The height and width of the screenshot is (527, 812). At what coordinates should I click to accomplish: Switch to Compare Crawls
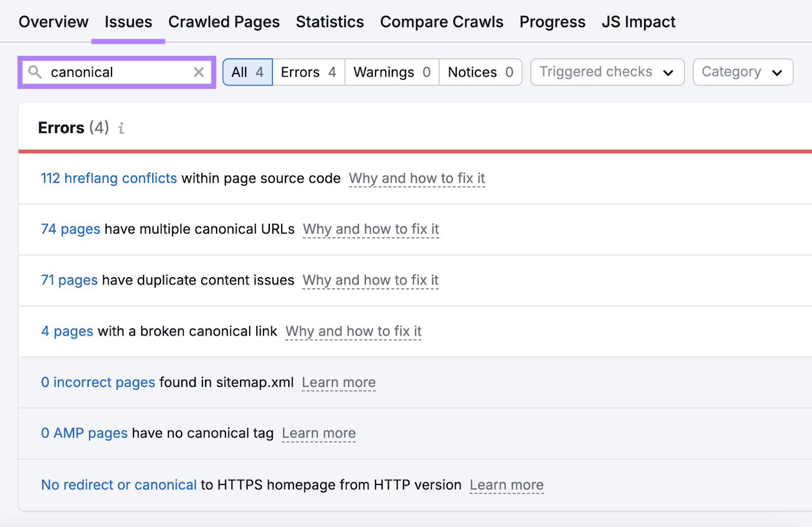click(x=441, y=21)
